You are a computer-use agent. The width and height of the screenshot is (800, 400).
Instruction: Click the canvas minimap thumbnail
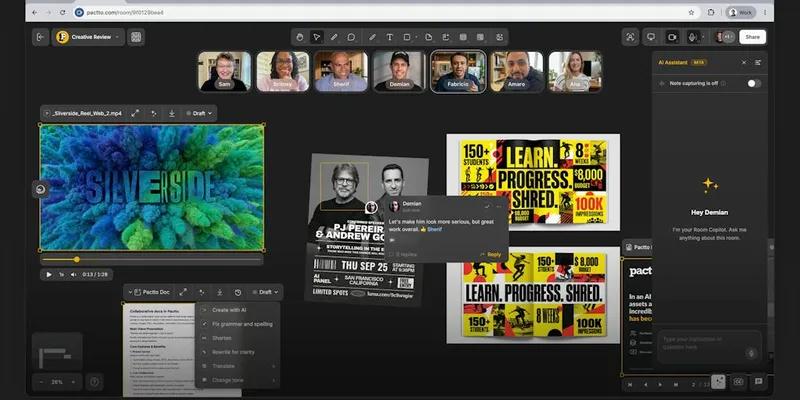pos(57,351)
